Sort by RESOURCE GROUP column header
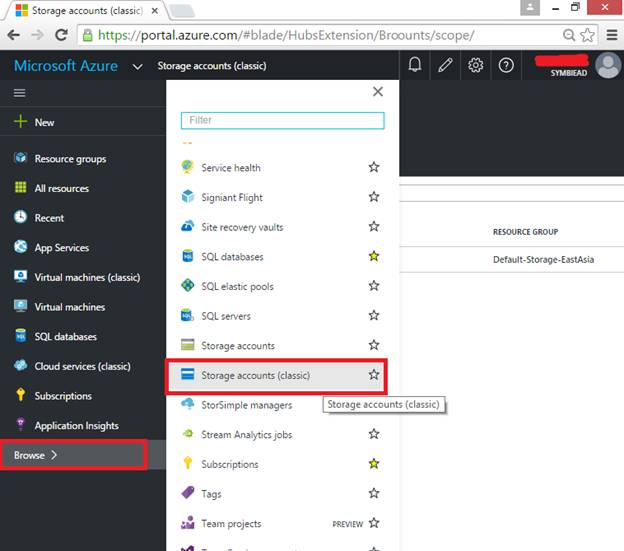The width and height of the screenshot is (624, 551). [x=525, y=232]
